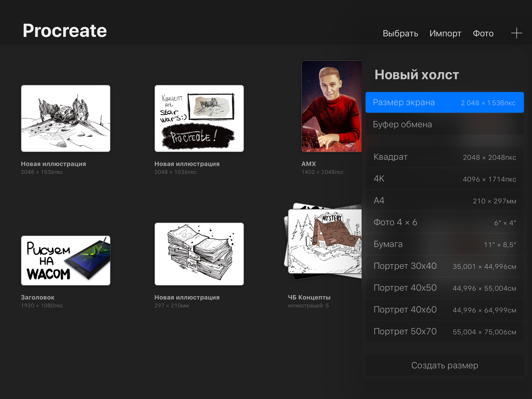Click the ЧБ Концепты stack title

click(309, 297)
